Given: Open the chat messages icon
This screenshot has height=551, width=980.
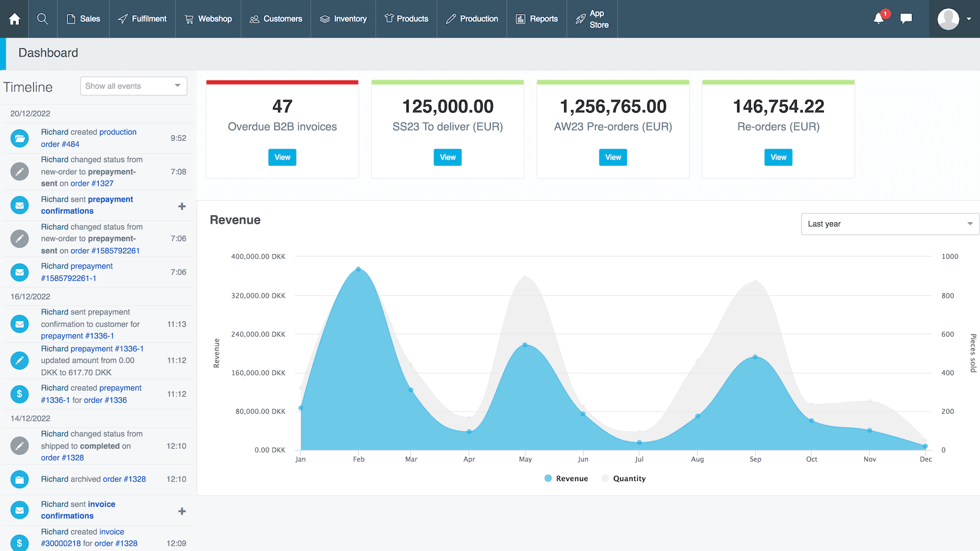Looking at the screenshot, I should [905, 19].
